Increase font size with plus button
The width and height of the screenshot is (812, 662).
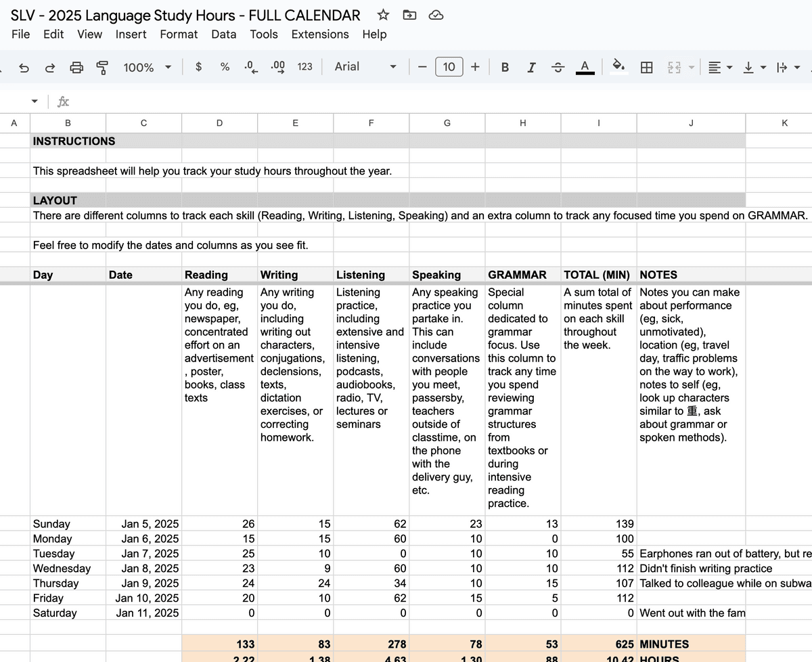pos(475,66)
